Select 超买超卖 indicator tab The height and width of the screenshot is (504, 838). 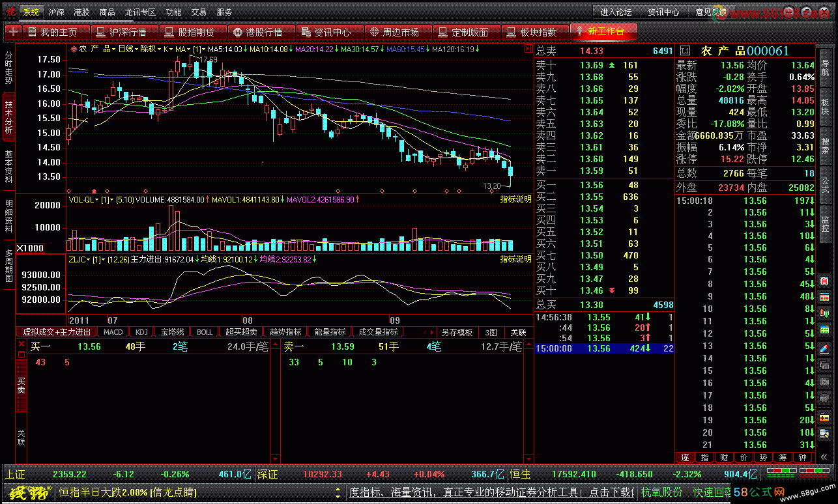click(x=241, y=332)
